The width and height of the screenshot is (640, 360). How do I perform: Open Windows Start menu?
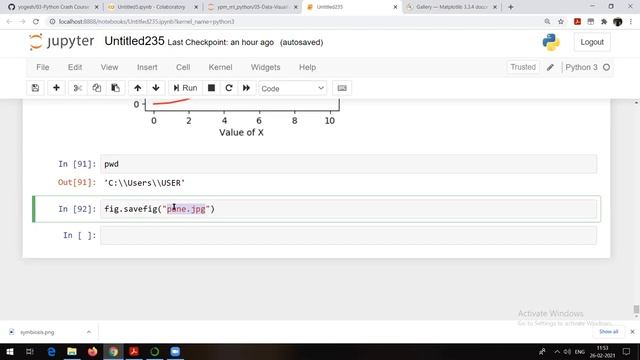coord(10,351)
